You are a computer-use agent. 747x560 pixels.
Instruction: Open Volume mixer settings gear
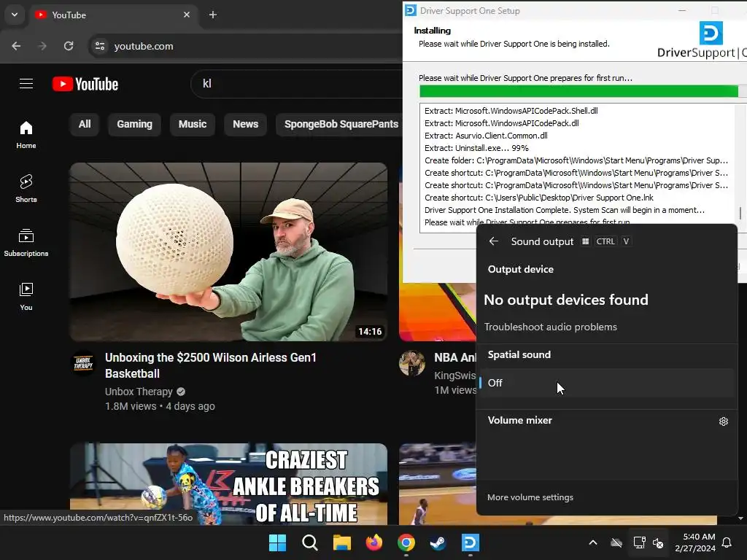click(723, 421)
